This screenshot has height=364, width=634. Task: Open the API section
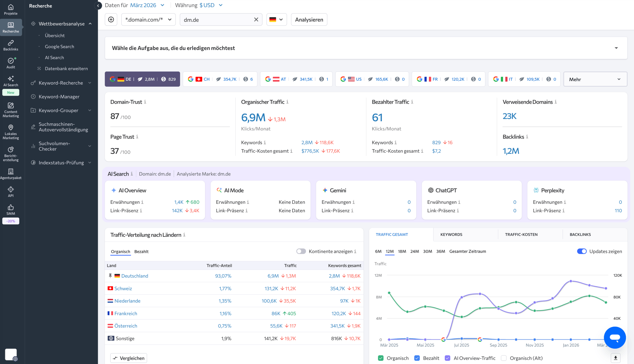pyautogui.click(x=10, y=191)
